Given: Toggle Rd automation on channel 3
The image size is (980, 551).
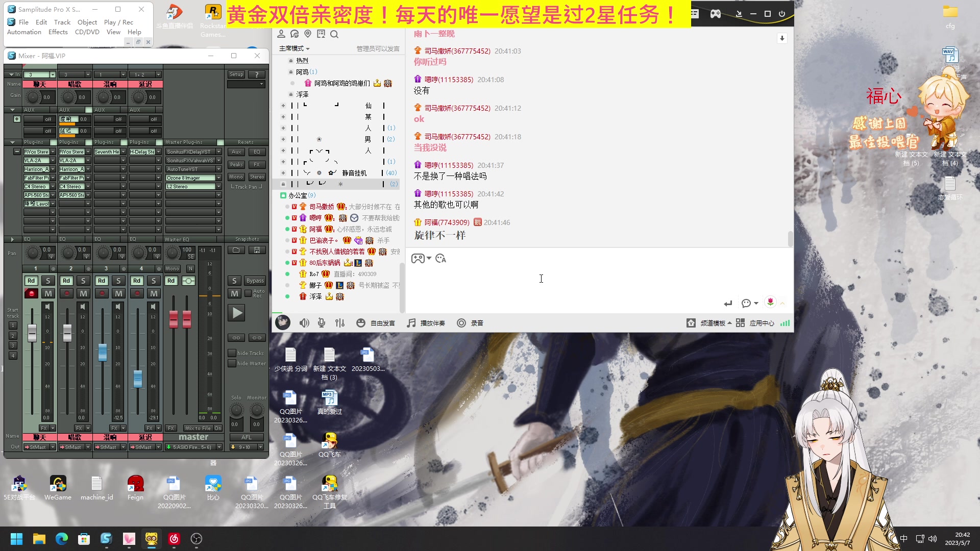Looking at the screenshot, I should (102, 281).
